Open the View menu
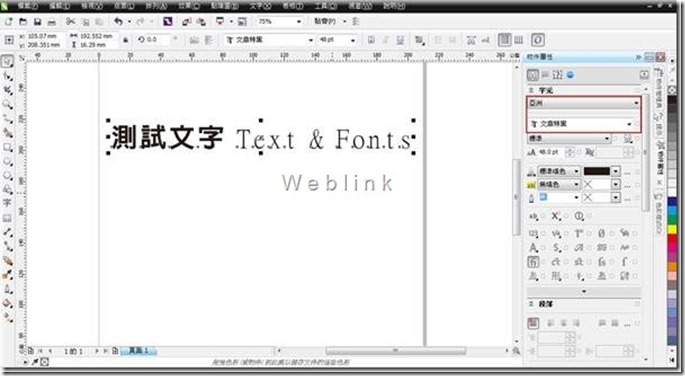This screenshot has width=685, height=376. click(91, 6)
